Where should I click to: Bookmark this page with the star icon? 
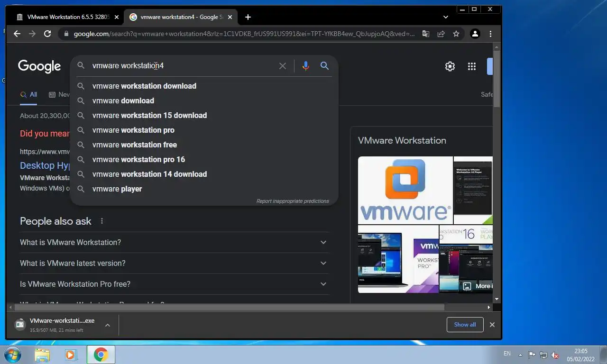point(456,34)
